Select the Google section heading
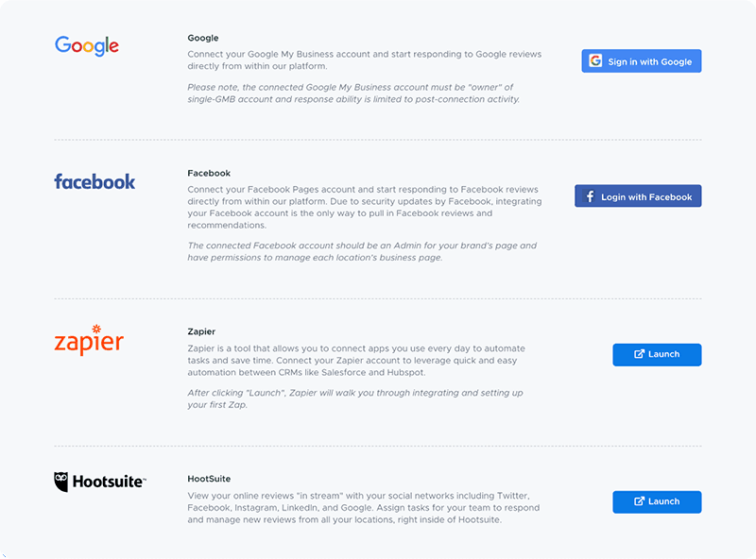Image resolution: width=756 pixels, height=559 pixels. 203,38
